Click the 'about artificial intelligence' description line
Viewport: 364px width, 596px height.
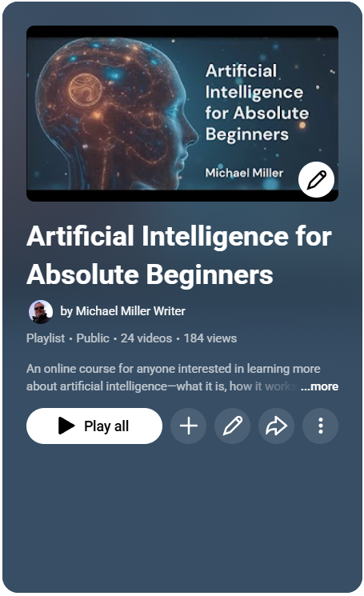click(x=162, y=386)
